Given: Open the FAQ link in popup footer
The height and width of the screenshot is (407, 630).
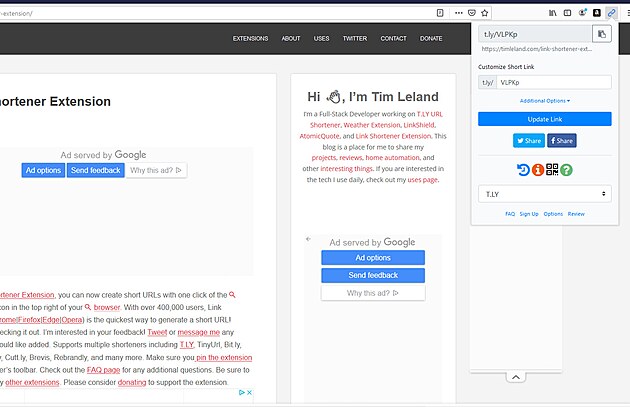Looking at the screenshot, I should pos(510,214).
